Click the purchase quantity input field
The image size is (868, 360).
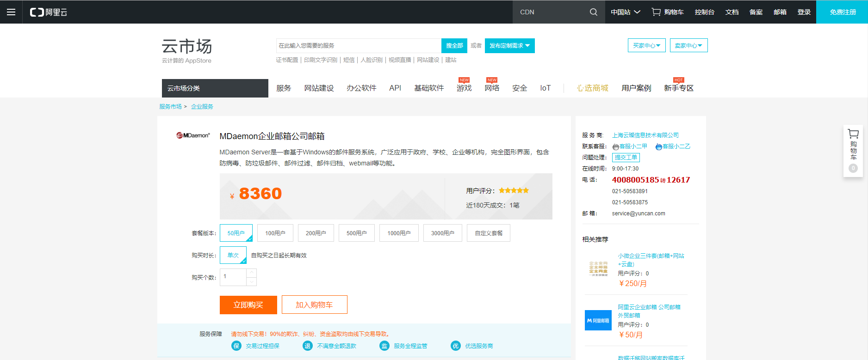coord(233,277)
